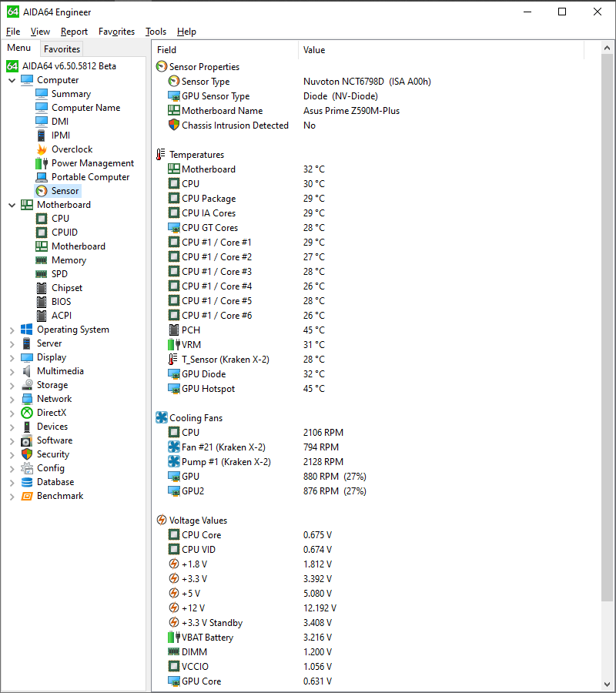Image resolution: width=616 pixels, height=693 pixels.
Task: Click the scrollbar up arrow
Action: click(x=607, y=48)
